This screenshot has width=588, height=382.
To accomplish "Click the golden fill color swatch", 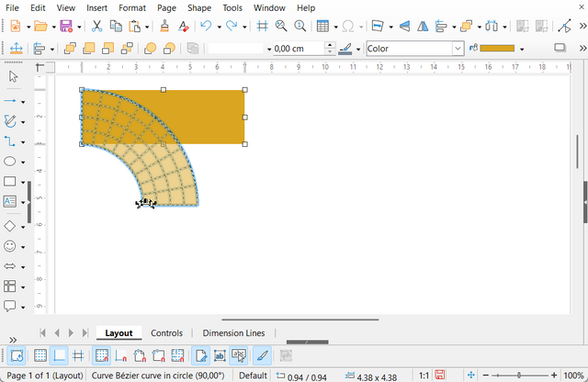I will coord(497,48).
